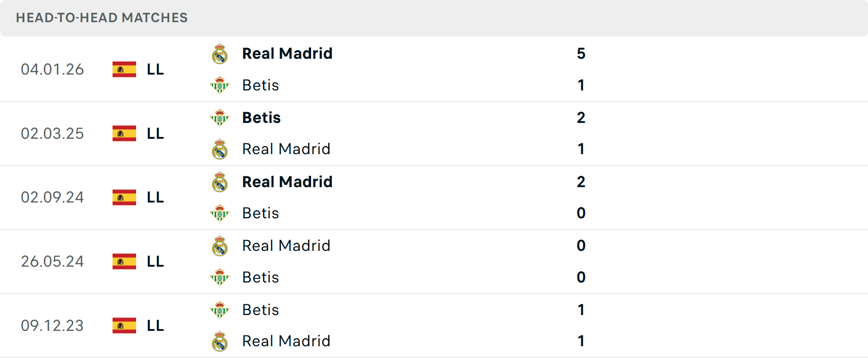868x358 pixels.
Task: Click the Betis team name in the 02.03.25 match
Action: (261, 117)
